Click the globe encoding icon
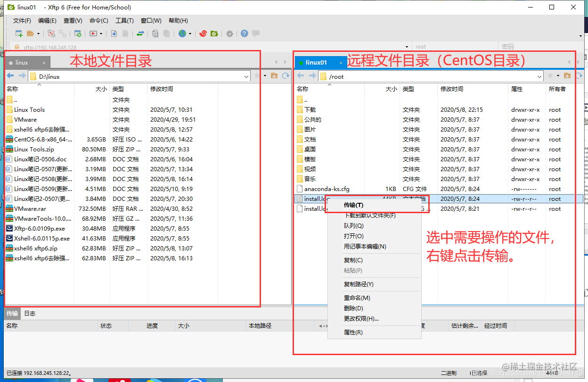The width and height of the screenshot is (588, 382). pyautogui.click(x=182, y=33)
